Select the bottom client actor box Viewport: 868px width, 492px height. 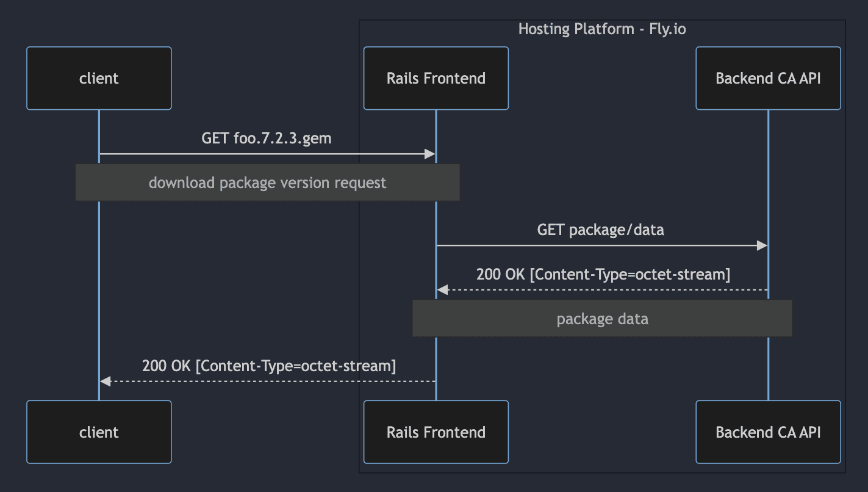(99, 432)
